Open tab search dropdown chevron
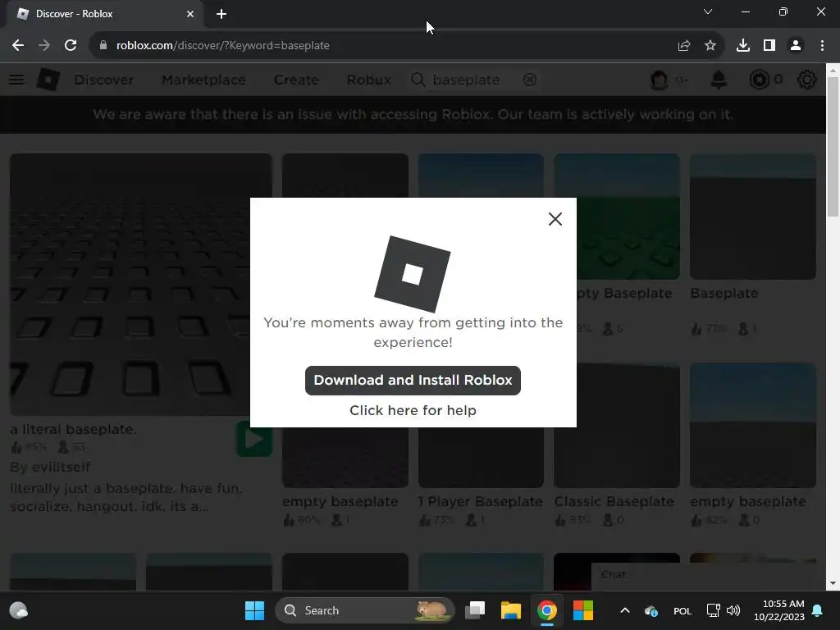Viewport: 840px width, 630px height. pyautogui.click(x=708, y=11)
